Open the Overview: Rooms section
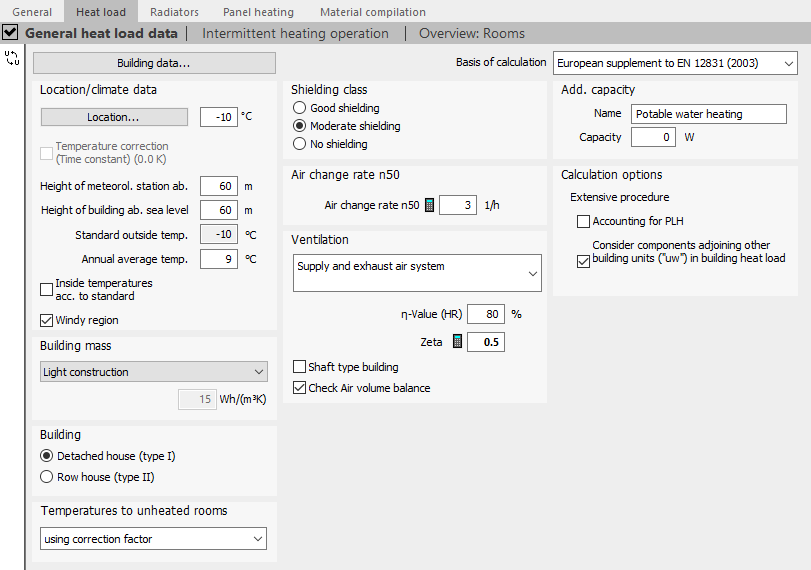The height and width of the screenshot is (570, 811). pyautogui.click(x=472, y=34)
